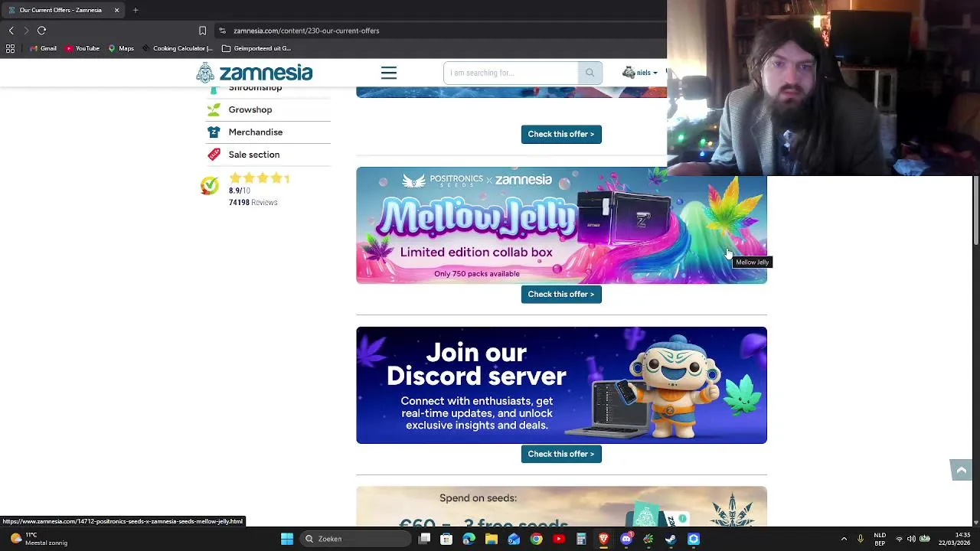Bookmark this page icon

point(202,31)
